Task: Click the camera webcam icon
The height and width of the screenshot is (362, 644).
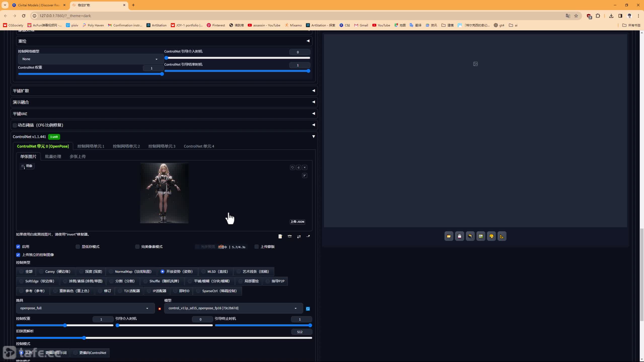Action: (290, 236)
